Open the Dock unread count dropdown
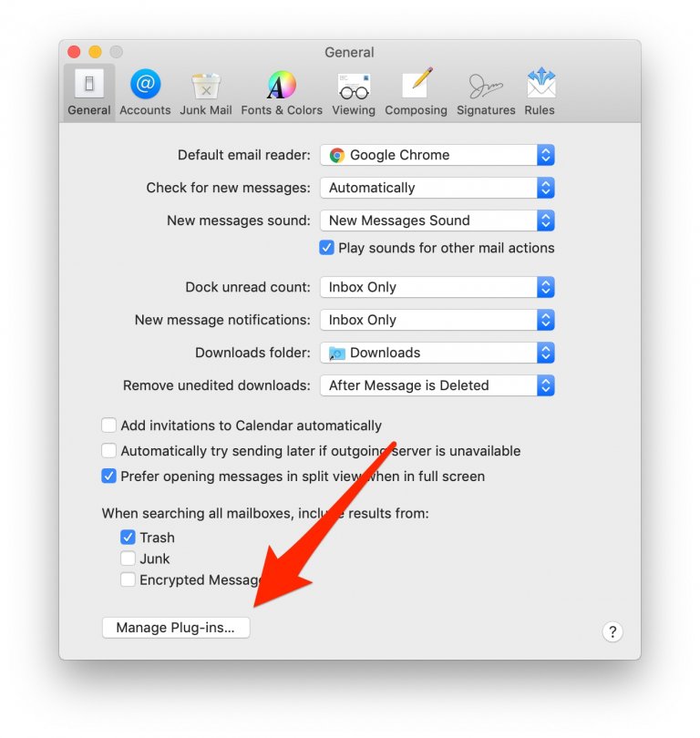 pos(437,287)
